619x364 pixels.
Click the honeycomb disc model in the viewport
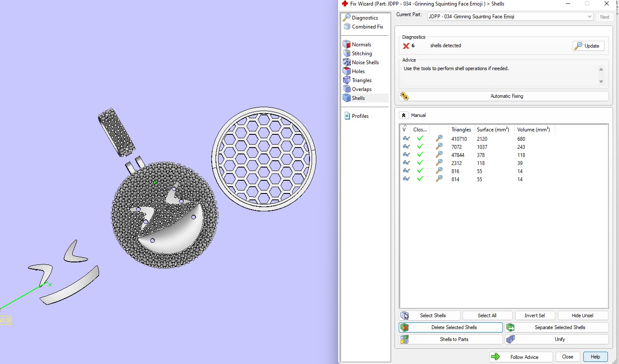[x=264, y=159]
